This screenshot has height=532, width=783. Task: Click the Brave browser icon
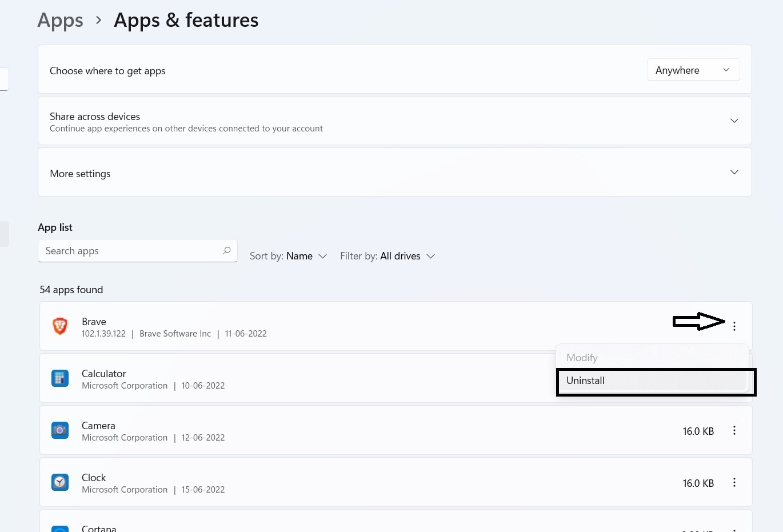60,326
